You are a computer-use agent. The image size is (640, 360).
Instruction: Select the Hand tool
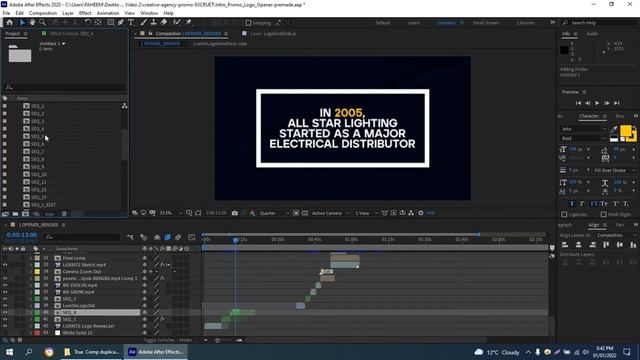click(x=32, y=22)
